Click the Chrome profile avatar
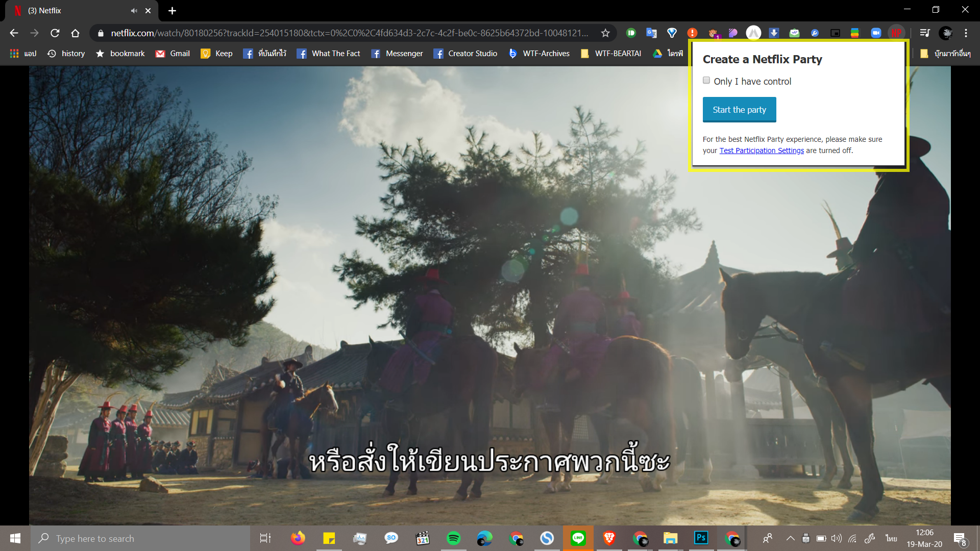This screenshot has height=551, width=980. (x=946, y=33)
